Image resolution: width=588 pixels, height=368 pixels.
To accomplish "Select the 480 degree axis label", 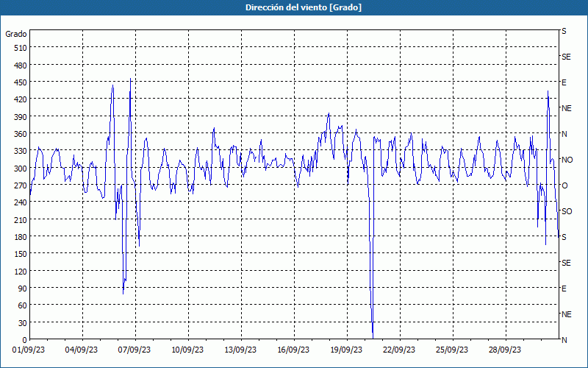I will pyautogui.click(x=21, y=66).
